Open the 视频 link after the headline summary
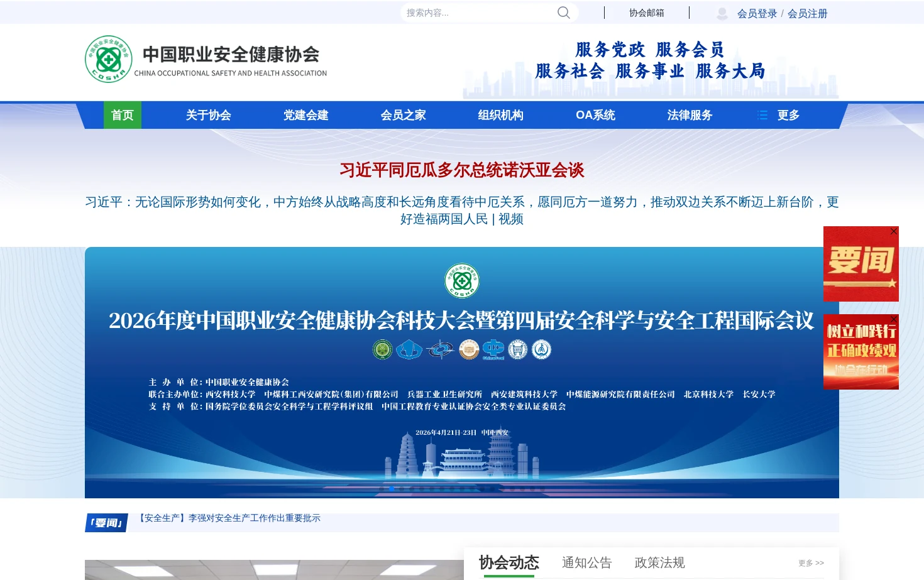 pyautogui.click(x=511, y=219)
